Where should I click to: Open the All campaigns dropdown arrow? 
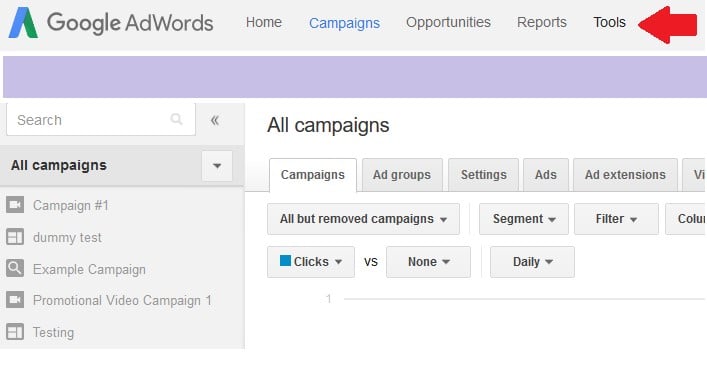[x=217, y=165]
